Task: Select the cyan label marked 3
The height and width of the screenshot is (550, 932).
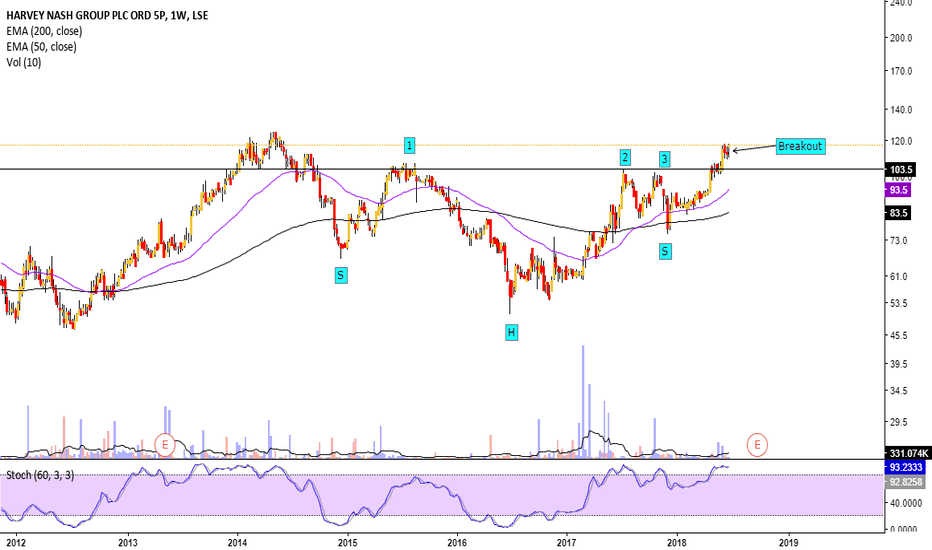Action: 665,159
